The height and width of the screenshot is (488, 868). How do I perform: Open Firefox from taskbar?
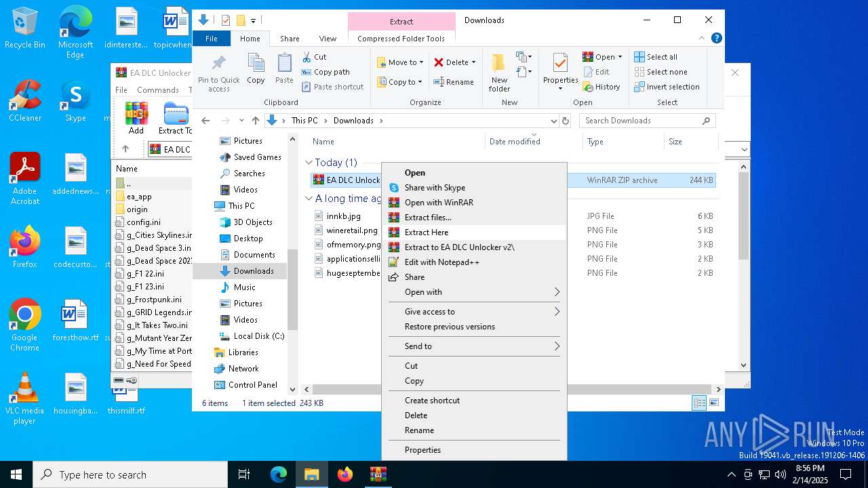pyautogui.click(x=345, y=474)
